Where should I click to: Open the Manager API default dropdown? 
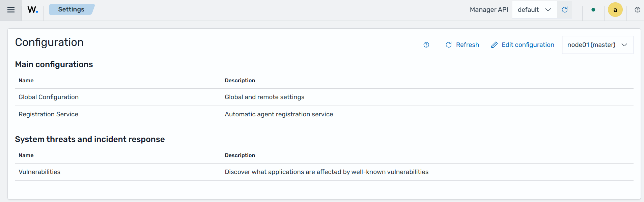point(534,10)
